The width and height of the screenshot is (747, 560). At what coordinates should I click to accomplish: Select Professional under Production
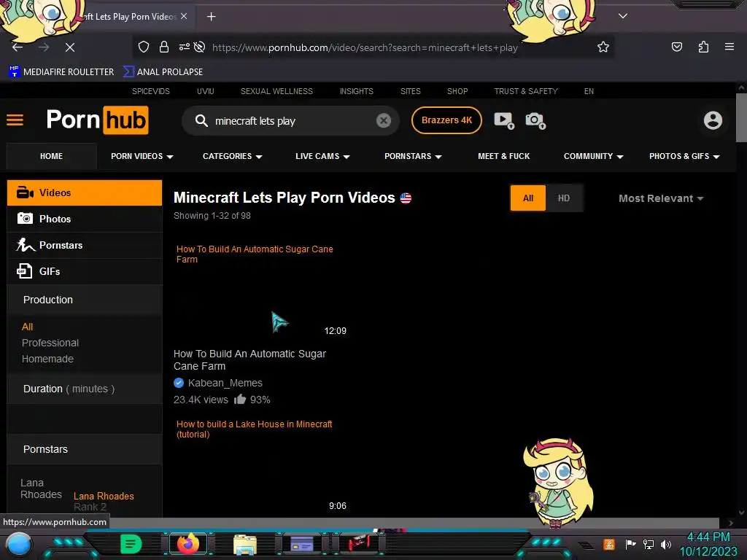pos(50,343)
